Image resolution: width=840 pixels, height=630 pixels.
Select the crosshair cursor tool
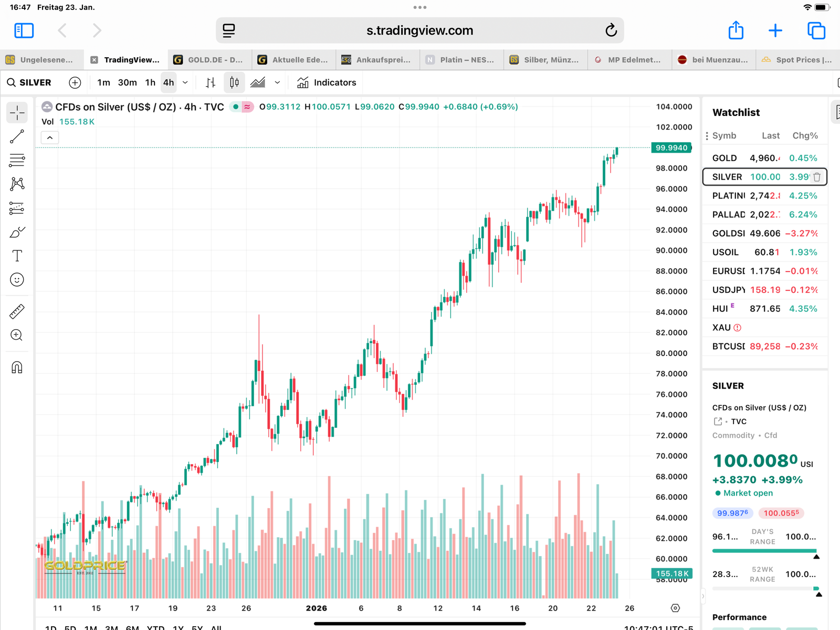click(17, 112)
